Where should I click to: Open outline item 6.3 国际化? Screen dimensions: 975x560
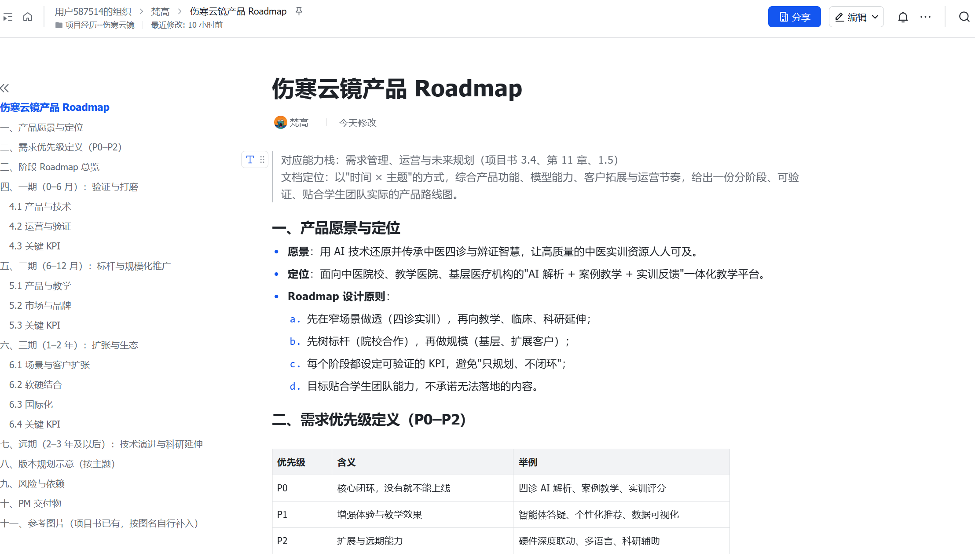[x=31, y=405]
